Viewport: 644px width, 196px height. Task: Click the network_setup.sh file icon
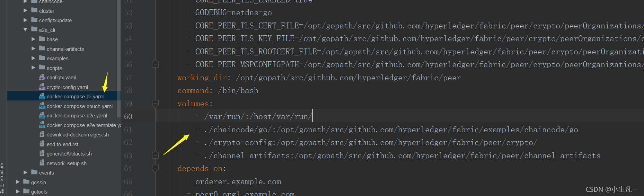(x=42, y=163)
